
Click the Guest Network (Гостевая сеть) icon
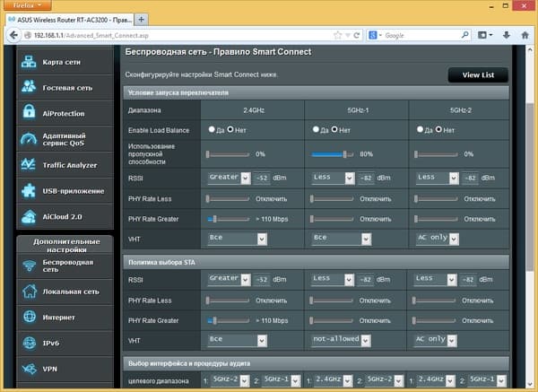click(29, 87)
